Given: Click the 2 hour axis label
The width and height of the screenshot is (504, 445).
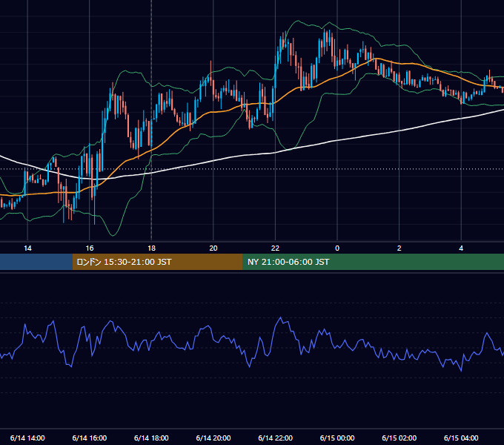Looking at the screenshot, I should (399, 248).
